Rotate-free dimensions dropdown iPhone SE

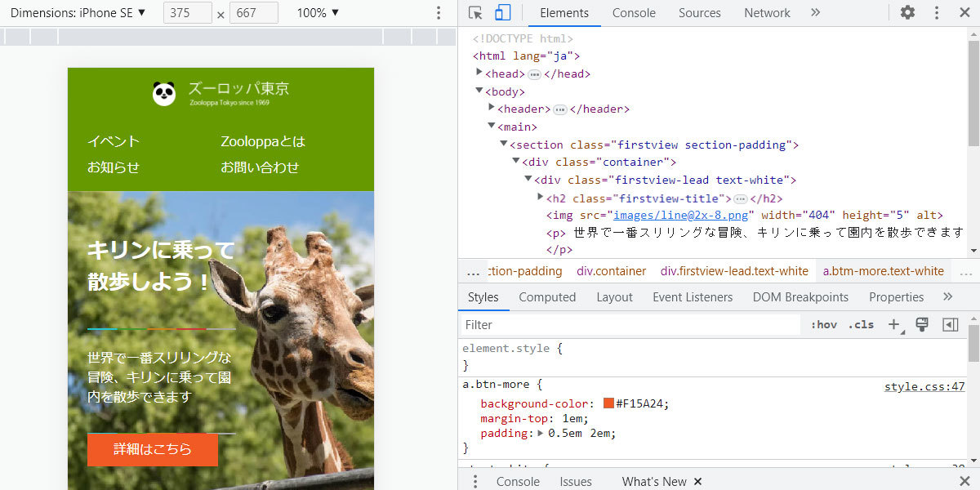[x=78, y=13]
